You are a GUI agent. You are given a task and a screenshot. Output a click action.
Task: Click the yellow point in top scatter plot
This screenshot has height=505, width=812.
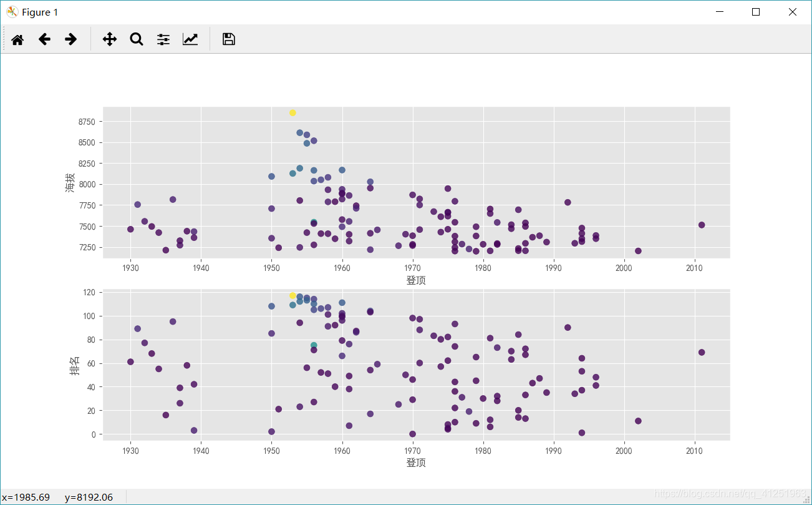coord(292,113)
